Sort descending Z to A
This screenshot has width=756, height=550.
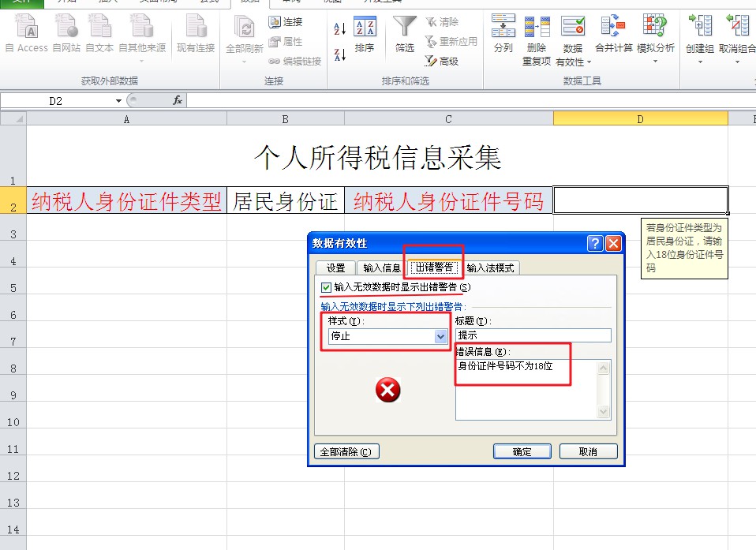(x=340, y=54)
